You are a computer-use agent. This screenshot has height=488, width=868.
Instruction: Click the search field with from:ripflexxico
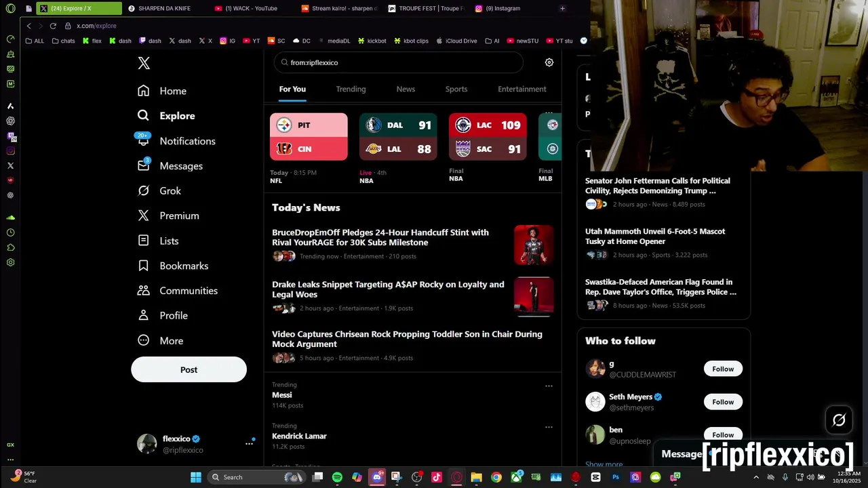point(399,62)
